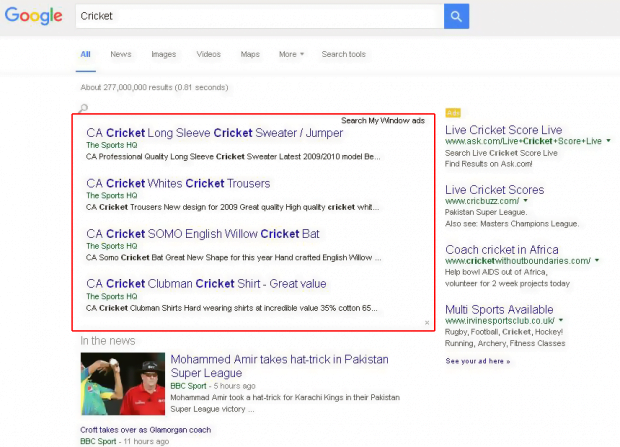Image resolution: width=620 pixels, height=447 pixels.
Task: Click into the Cricket search field
Action: pyautogui.click(x=259, y=16)
